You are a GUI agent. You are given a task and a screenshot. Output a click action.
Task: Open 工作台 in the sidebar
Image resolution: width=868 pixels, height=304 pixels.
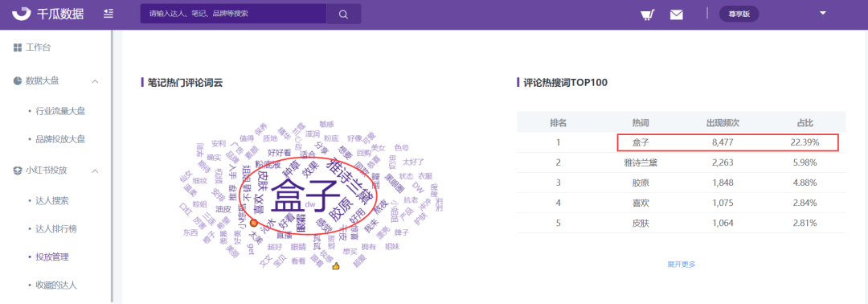(x=39, y=47)
